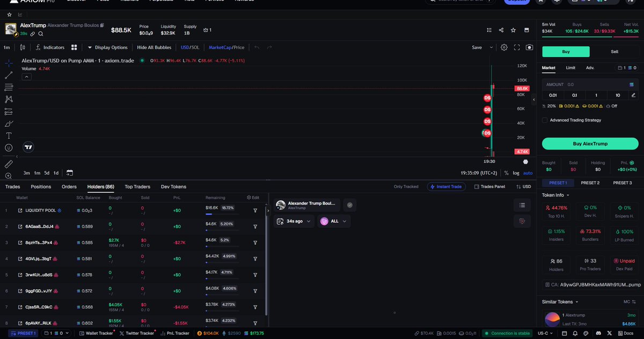This screenshot has width=644, height=339.
Task: Toggle auto scale on the chart
Action: (x=528, y=173)
